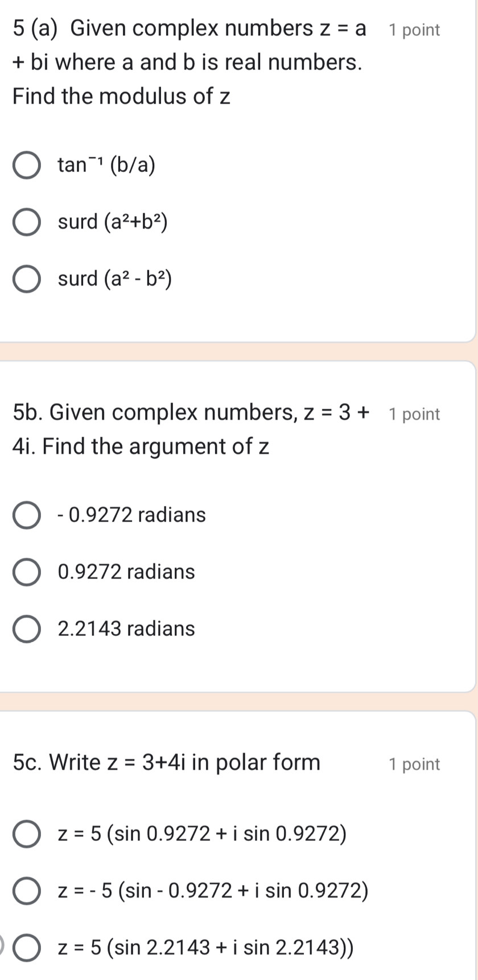Viewport: 478px width, 980px height.
Task: Click the 1 point label beside question 5b
Action: tap(414, 414)
